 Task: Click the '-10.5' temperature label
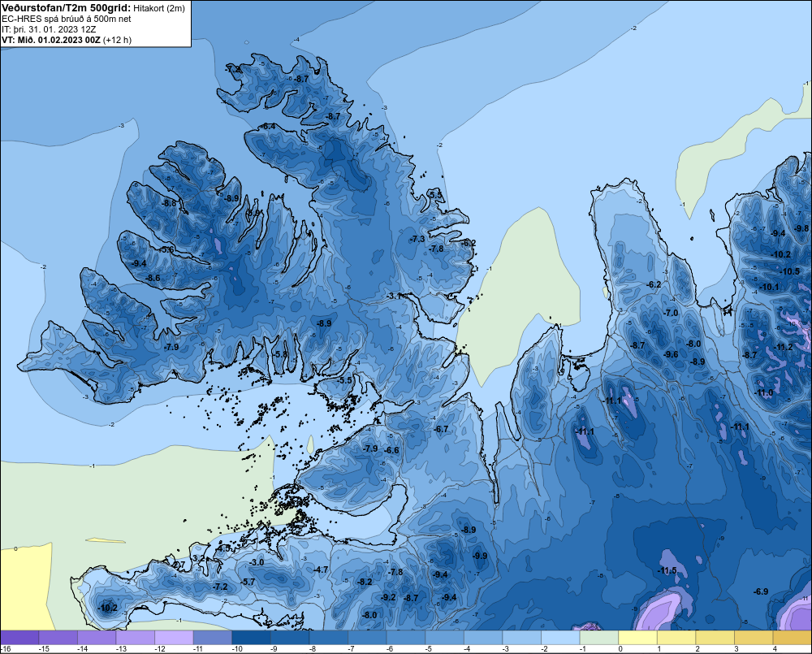pos(790,271)
